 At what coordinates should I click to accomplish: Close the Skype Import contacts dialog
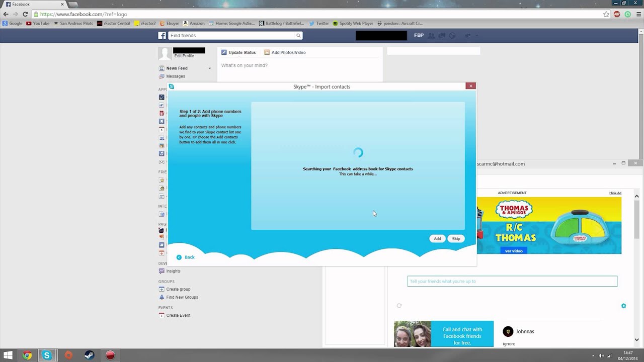point(471,86)
